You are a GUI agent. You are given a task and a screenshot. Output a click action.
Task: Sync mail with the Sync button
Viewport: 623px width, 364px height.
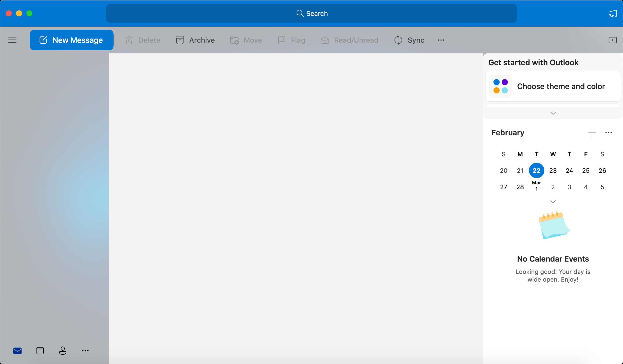point(409,40)
